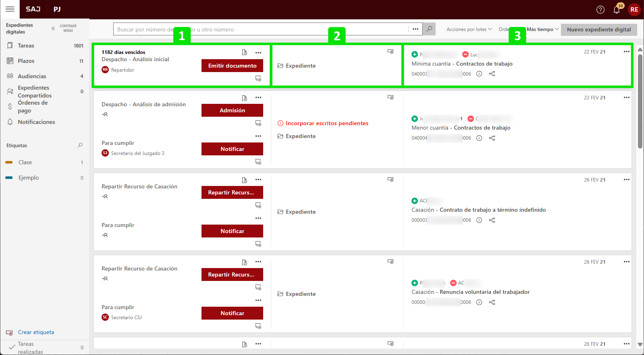This screenshot has width=644, height=355.
Task: Select the orange Clase label
Action: [25, 162]
